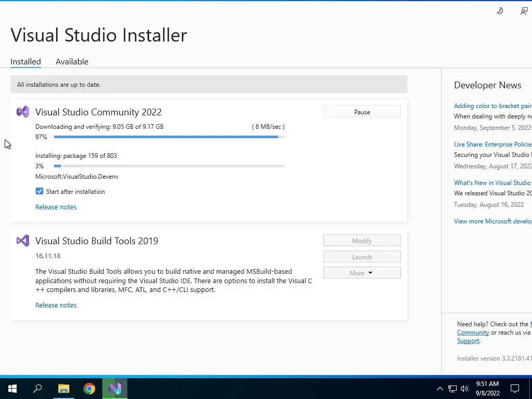Open the notification center icon
The image size is (532, 399).
point(515,389)
